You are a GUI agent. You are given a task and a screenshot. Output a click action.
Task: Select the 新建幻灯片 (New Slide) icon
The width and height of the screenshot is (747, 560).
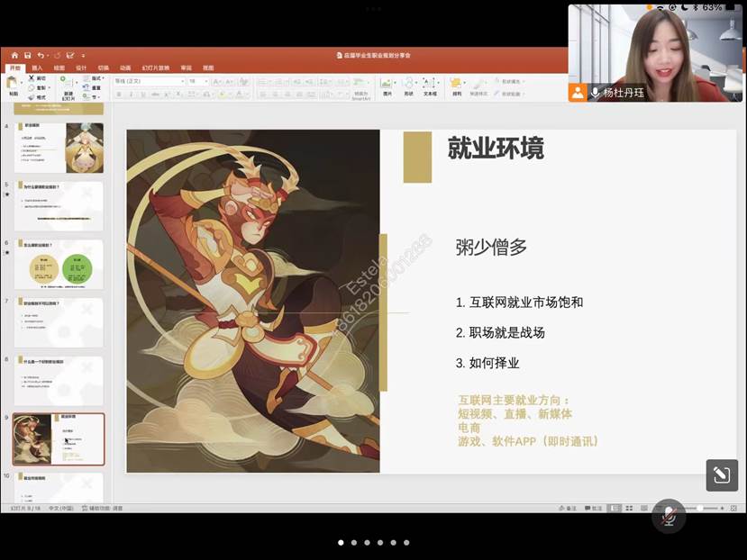click(x=61, y=86)
